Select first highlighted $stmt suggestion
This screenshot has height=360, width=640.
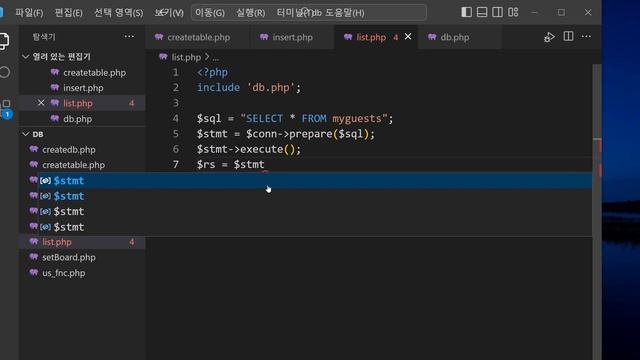point(315,180)
